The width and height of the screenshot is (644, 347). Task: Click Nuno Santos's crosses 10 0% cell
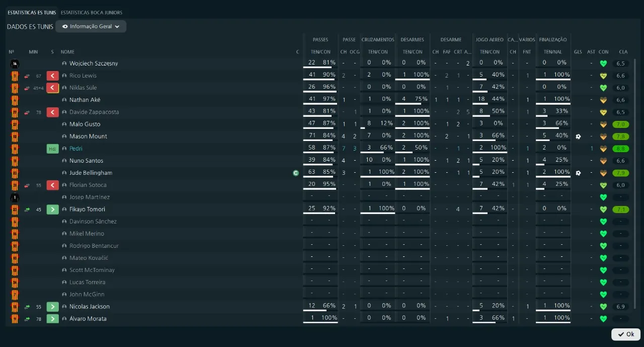[x=378, y=161]
